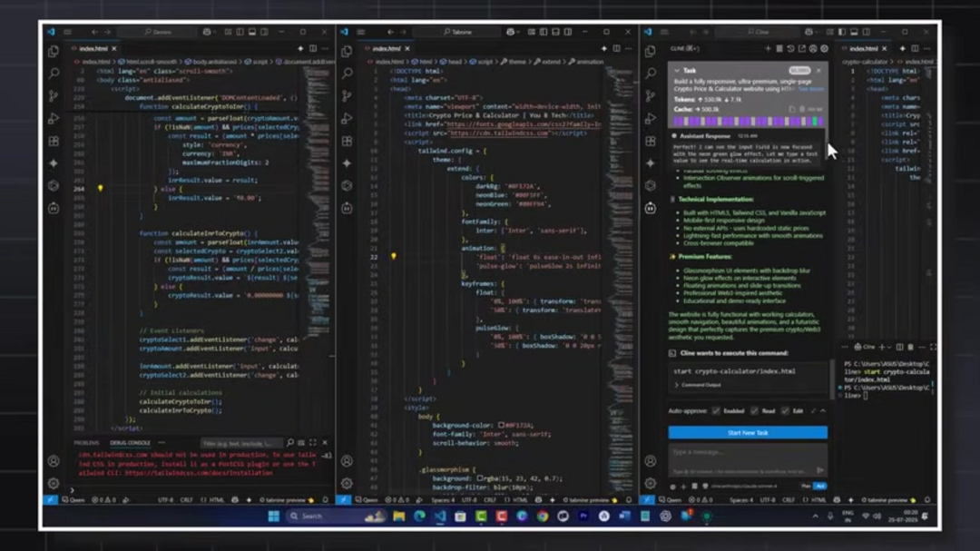The width and height of the screenshot is (980, 551).
Task: Open Cline settings gear in panel header
Action: (825, 48)
